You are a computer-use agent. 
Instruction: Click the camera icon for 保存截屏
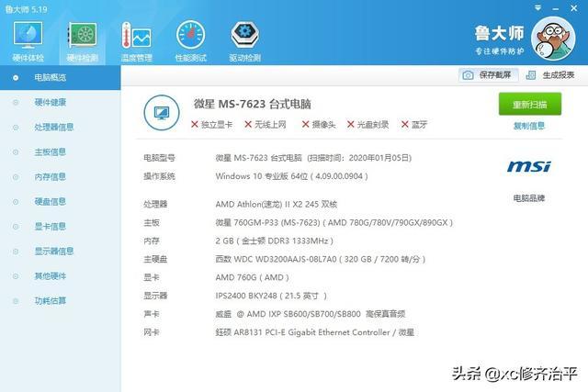468,75
